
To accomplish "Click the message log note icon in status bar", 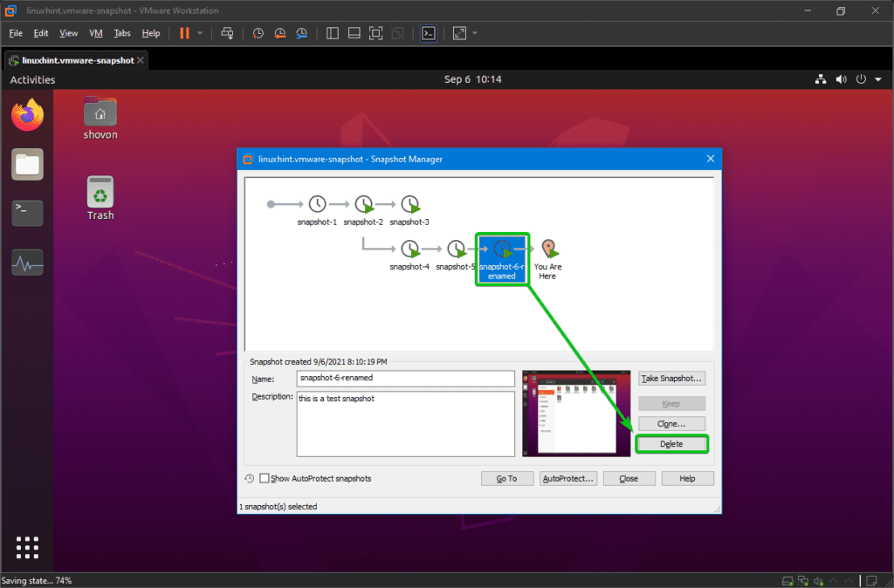I will click(x=872, y=581).
